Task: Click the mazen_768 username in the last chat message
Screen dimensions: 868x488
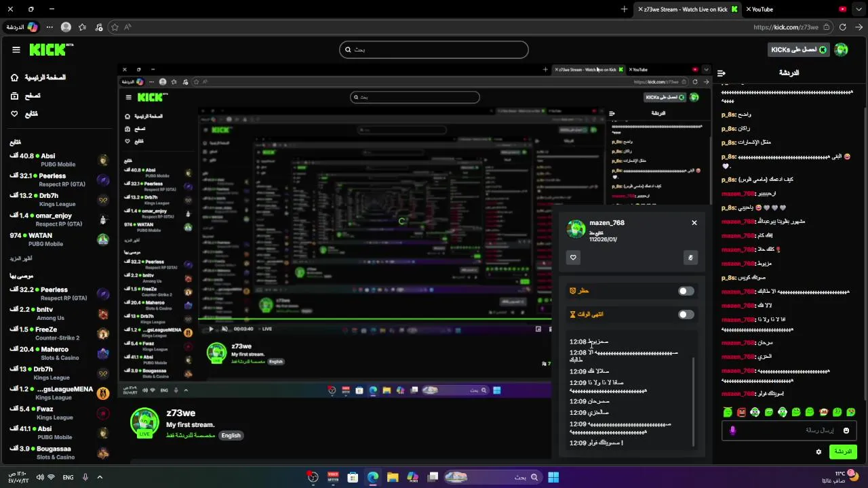Action: pos(738,394)
